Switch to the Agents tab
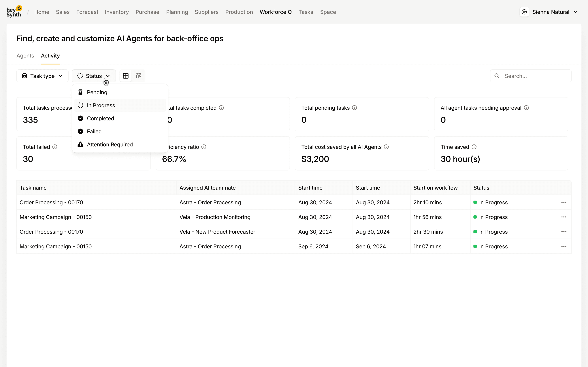 coord(25,56)
